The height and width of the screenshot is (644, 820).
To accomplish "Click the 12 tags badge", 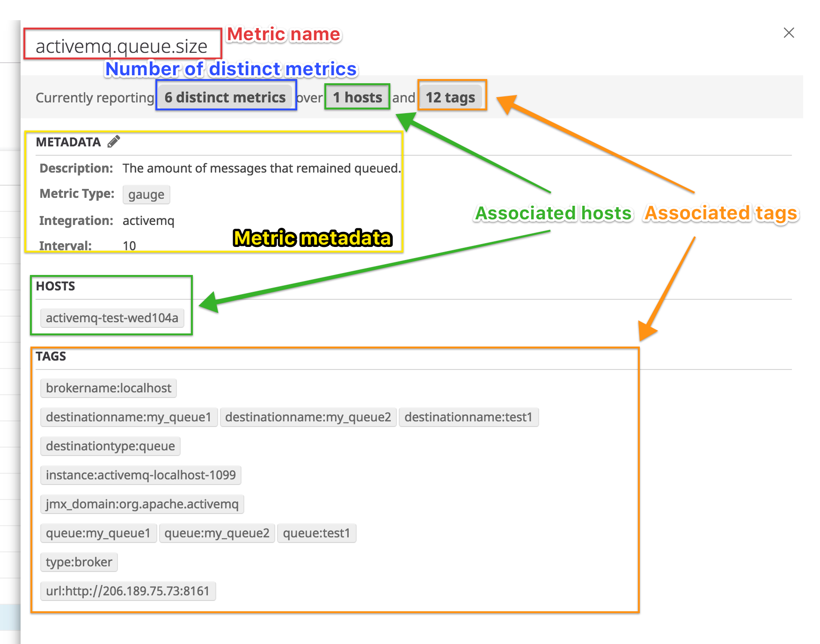I will pos(451,97).
